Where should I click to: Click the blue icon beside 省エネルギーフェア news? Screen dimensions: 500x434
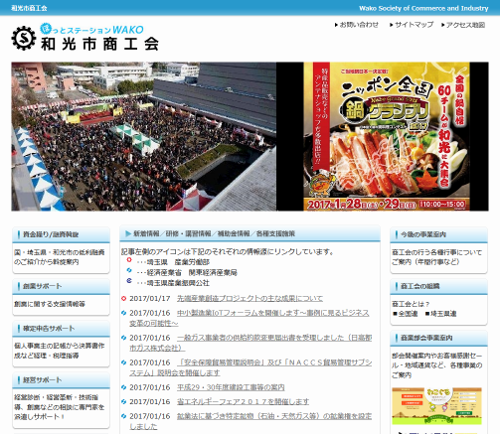[124, 402]
